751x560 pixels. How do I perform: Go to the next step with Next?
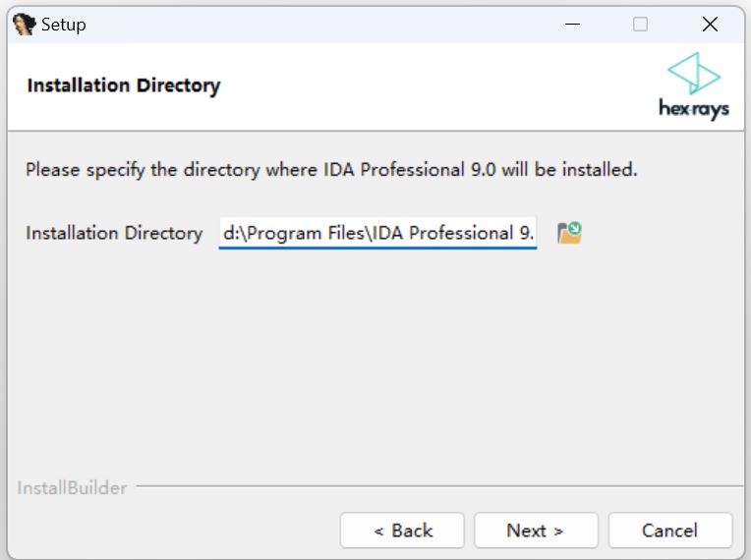535,531
